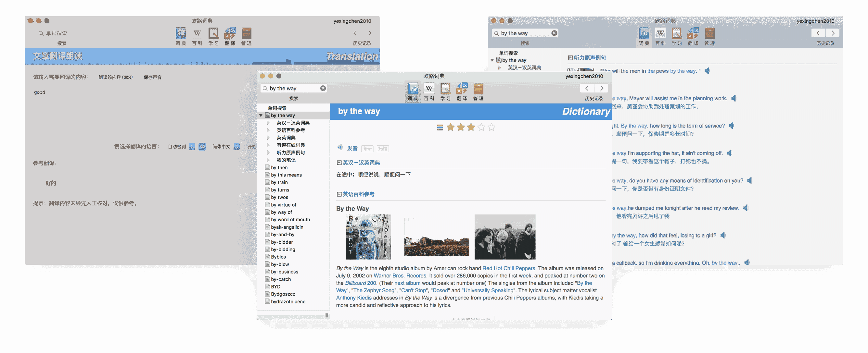Click the back history arrow
The height and width of the screenshot is (353, 868).
click(x=587, y=88)
